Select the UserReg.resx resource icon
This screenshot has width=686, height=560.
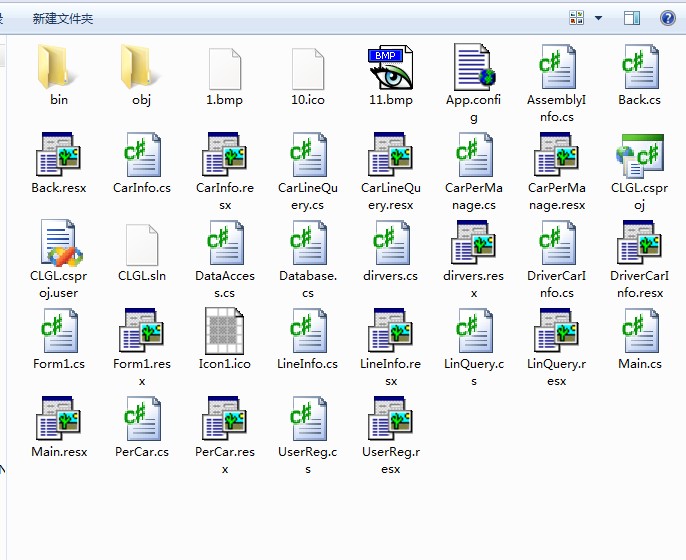pos(391,419)
